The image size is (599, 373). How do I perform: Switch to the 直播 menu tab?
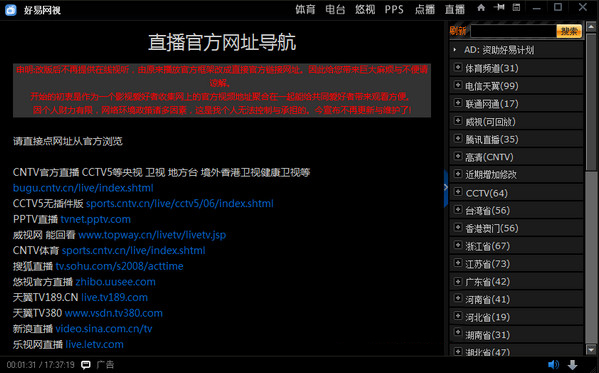pyautogui.click(x=455, y=9)
